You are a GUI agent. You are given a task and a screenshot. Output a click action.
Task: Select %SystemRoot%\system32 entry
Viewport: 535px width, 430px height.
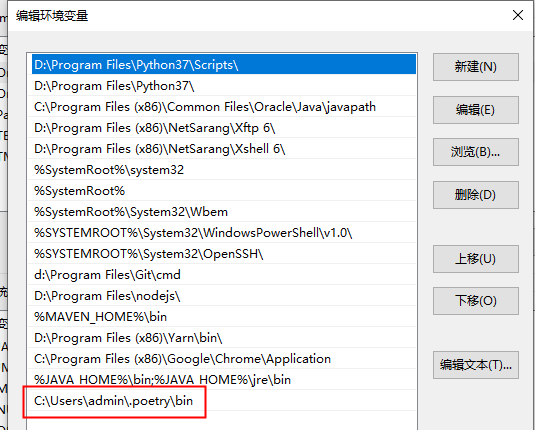click(222, 170)
